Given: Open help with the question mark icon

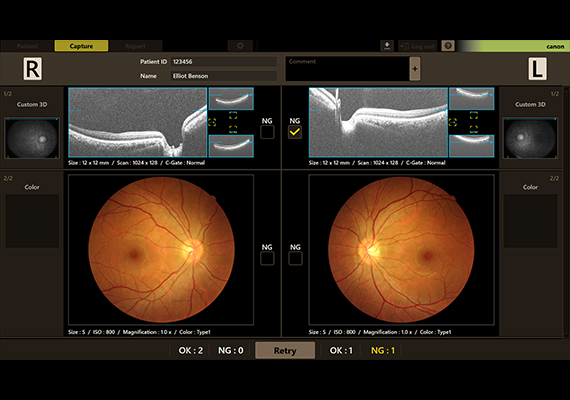Looking at the screenshot, I should (x=448, y=46).
